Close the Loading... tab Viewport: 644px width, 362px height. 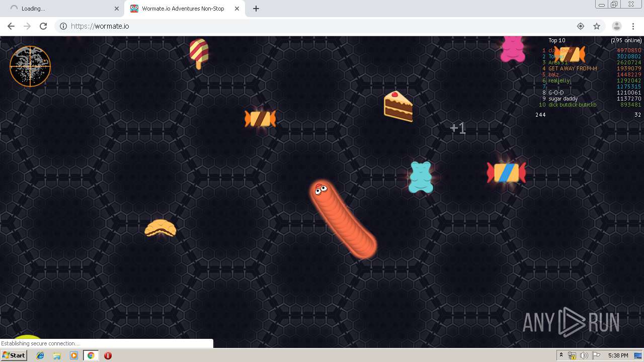click(117, 9)
